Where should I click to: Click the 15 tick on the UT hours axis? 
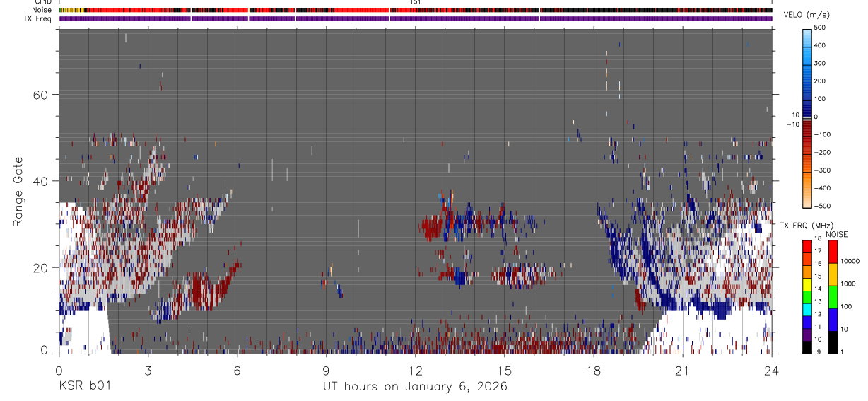[504, 370]
